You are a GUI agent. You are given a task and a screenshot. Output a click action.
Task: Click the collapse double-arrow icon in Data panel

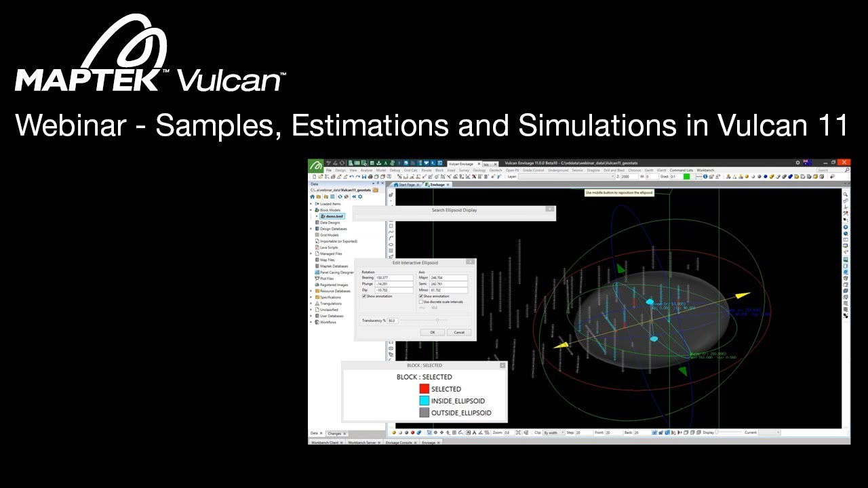(x=354, y=197)
